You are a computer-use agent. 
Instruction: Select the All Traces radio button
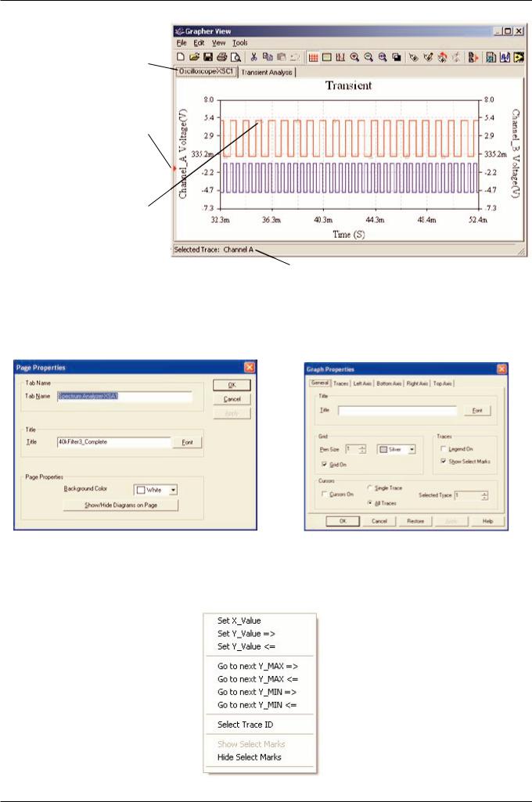[369, 503]
